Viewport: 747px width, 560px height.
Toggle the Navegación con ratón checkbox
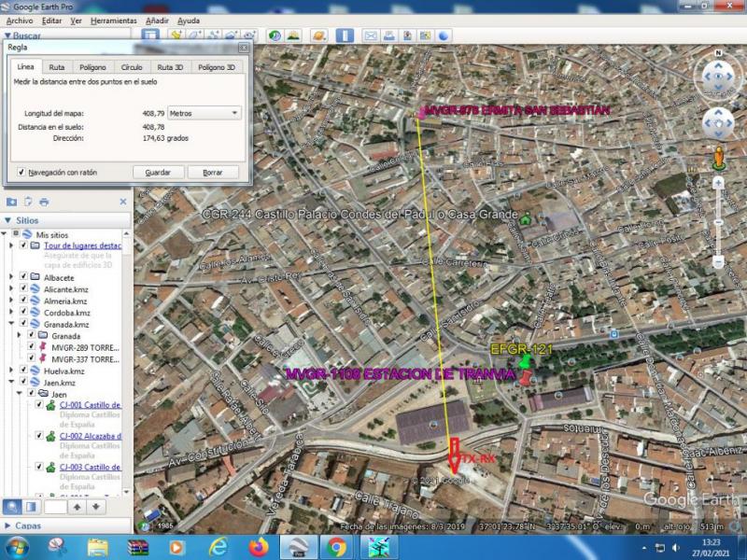(x=21, y=172)
